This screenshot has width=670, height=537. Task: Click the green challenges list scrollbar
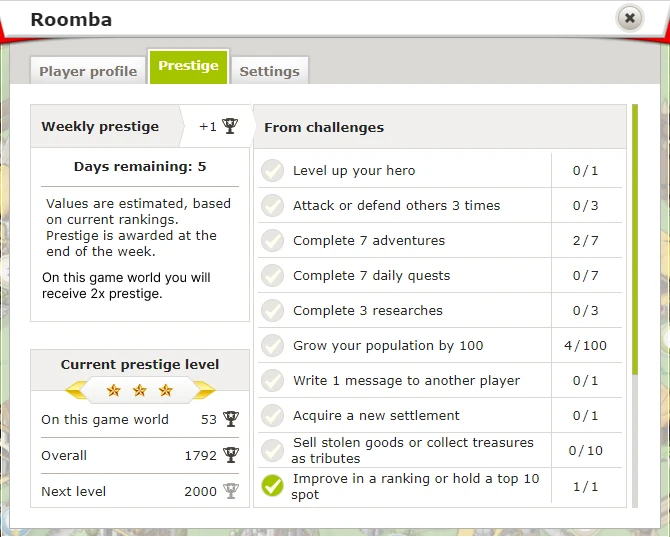coord(634,240)
